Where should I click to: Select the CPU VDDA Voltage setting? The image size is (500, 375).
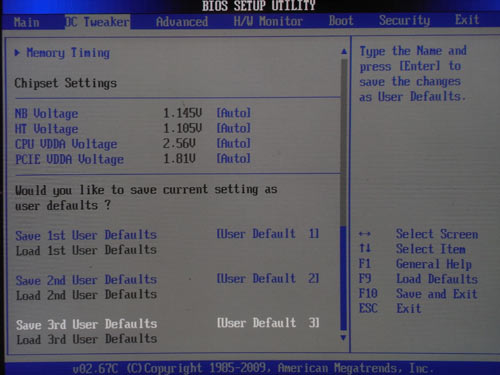coord(66,144)
